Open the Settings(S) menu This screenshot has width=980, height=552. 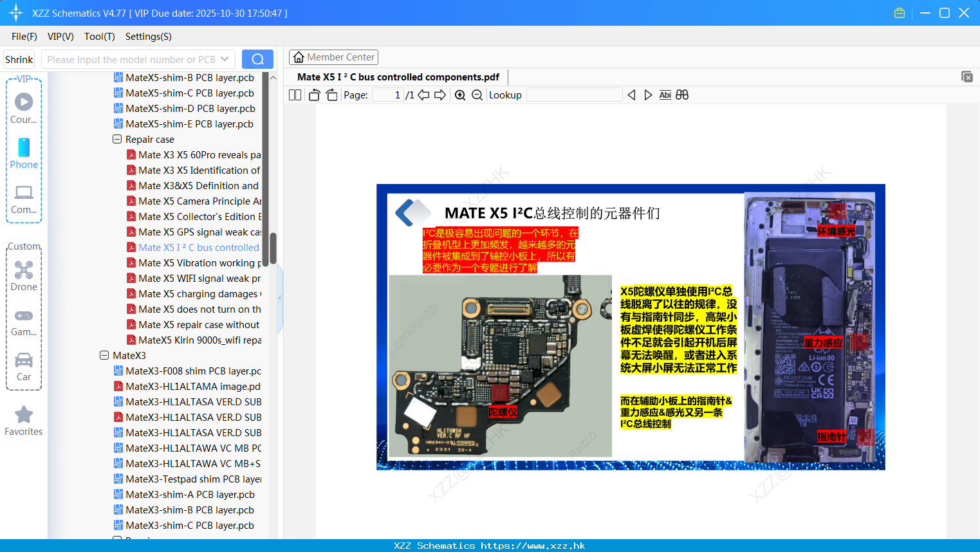(x=149, y=37)
